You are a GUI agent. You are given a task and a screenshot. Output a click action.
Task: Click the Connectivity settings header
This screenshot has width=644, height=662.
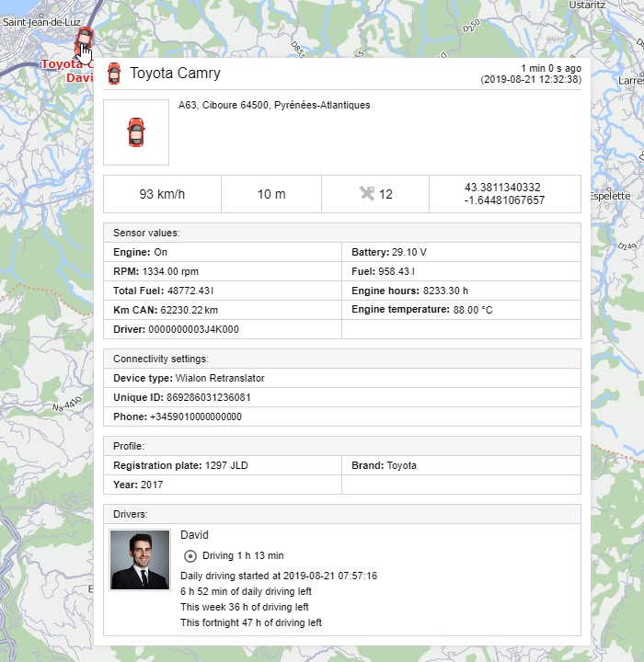[x=342, y=359]
